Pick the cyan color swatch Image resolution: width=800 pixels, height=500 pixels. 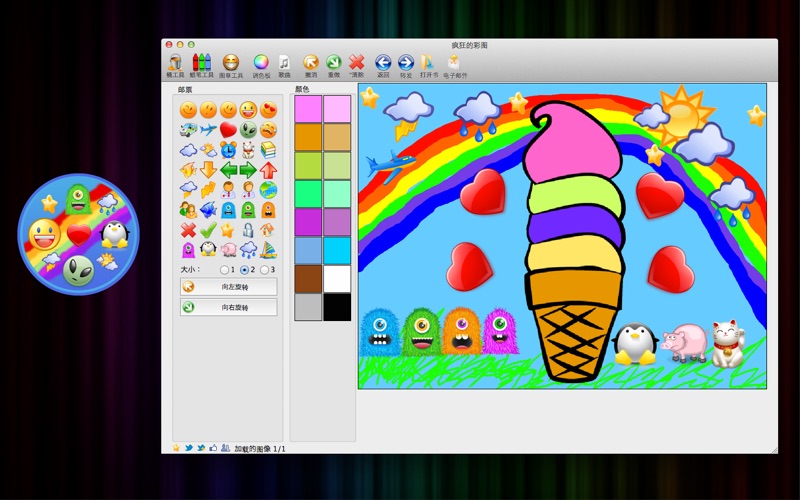click(x=337, y=251)
